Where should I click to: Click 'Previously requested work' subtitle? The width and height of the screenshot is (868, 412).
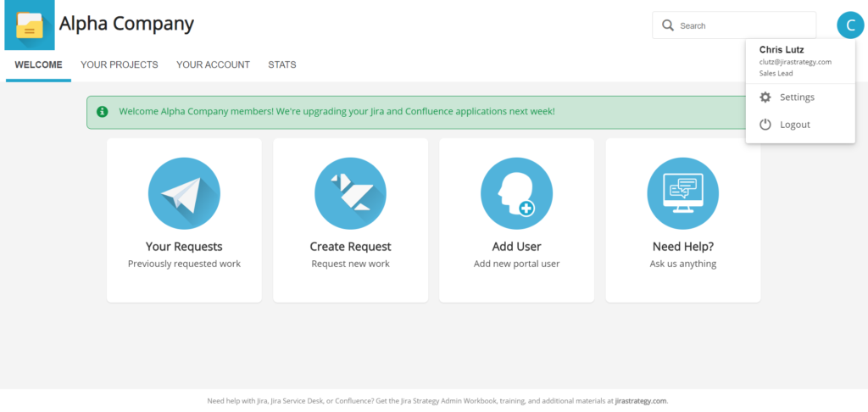pos(184,264)
